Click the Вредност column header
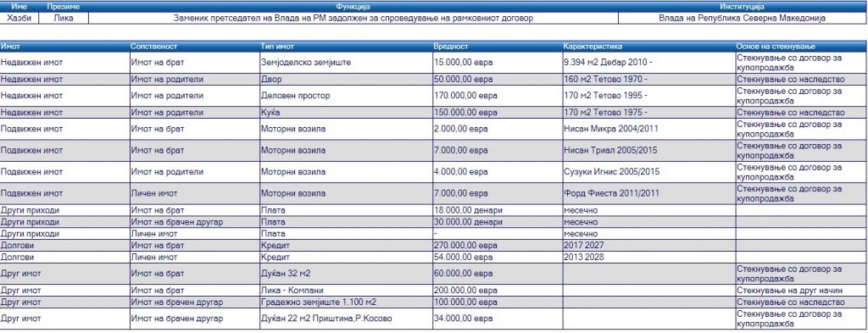The height and width of the screenshot is (333, 868). [497, 47]
